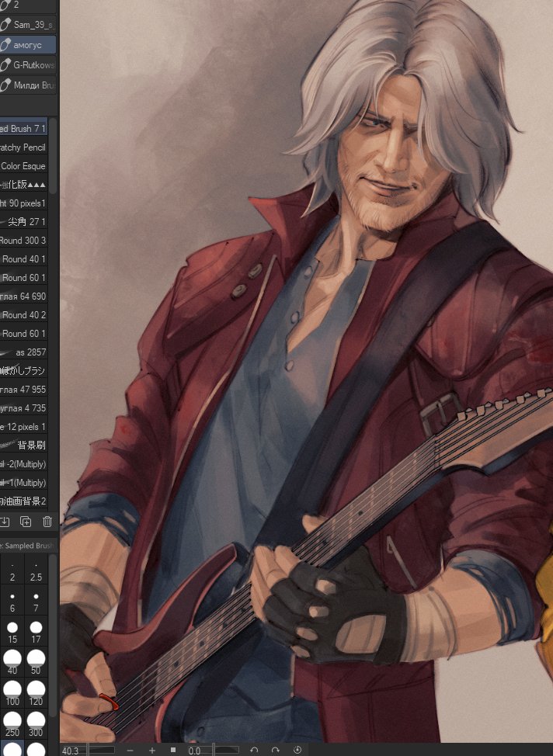Select the 背景刷 brush
Viewport: 553px width, 756px height.
tap(23, 445)
